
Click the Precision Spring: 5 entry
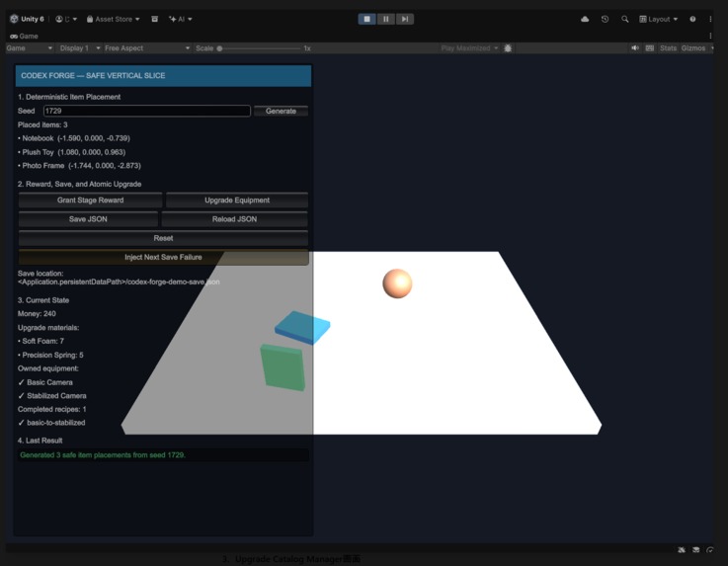click(50, 356)
